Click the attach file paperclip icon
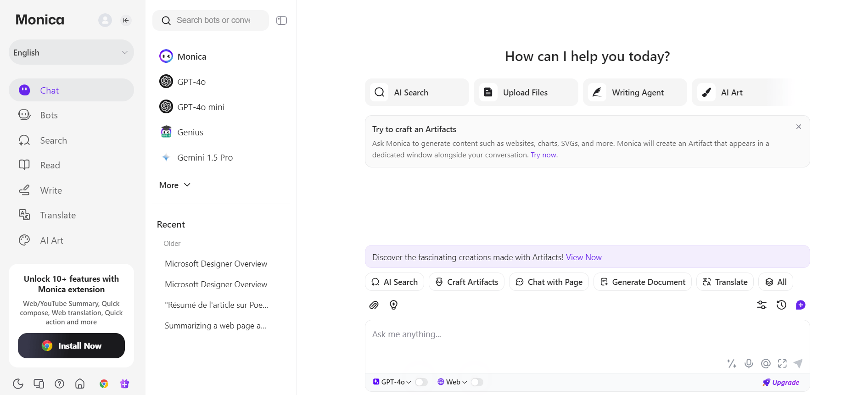The height and width of the screenshot is (395, 868). (374, 305)
